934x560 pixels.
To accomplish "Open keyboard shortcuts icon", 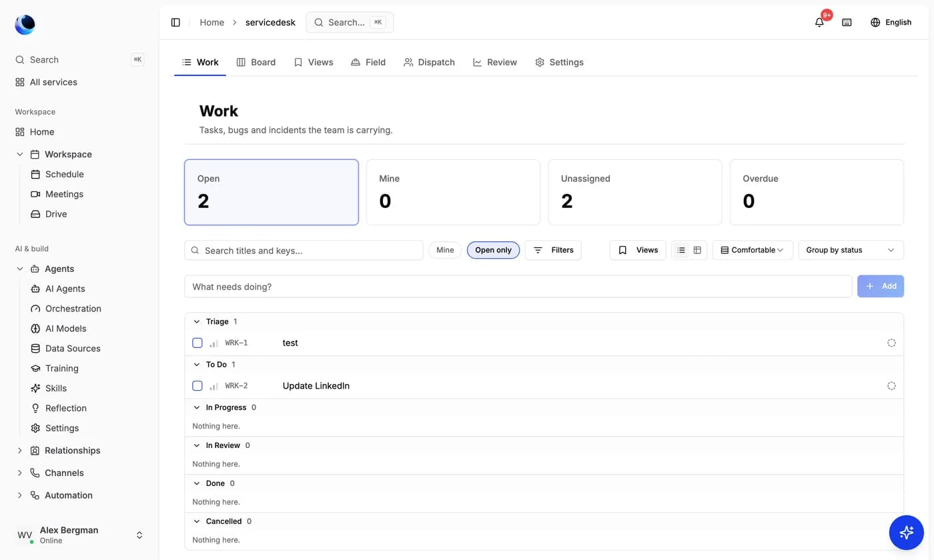I will click(x=847, y=22).
